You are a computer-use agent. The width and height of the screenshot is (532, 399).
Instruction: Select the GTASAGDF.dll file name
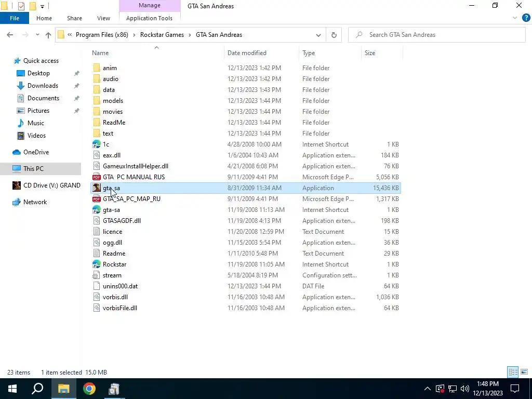click(122, 220)
